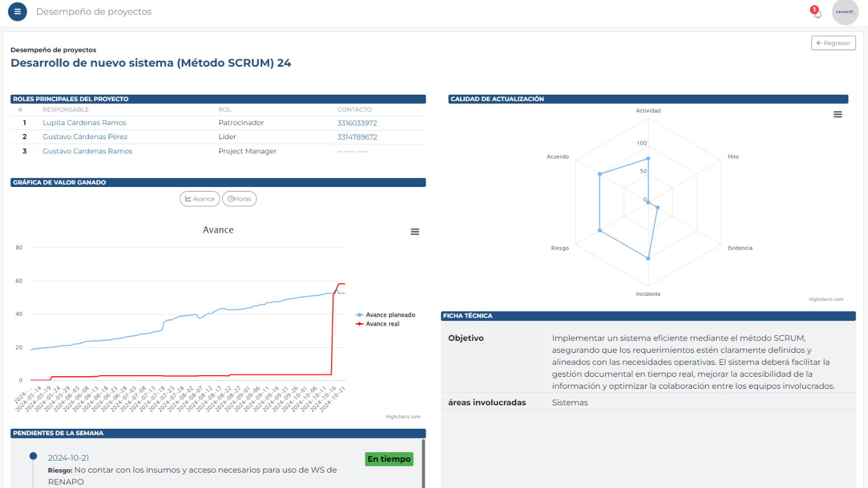
Task: Open Lupita Cárdenas Ramos profile link
Action: click(84, 123)
